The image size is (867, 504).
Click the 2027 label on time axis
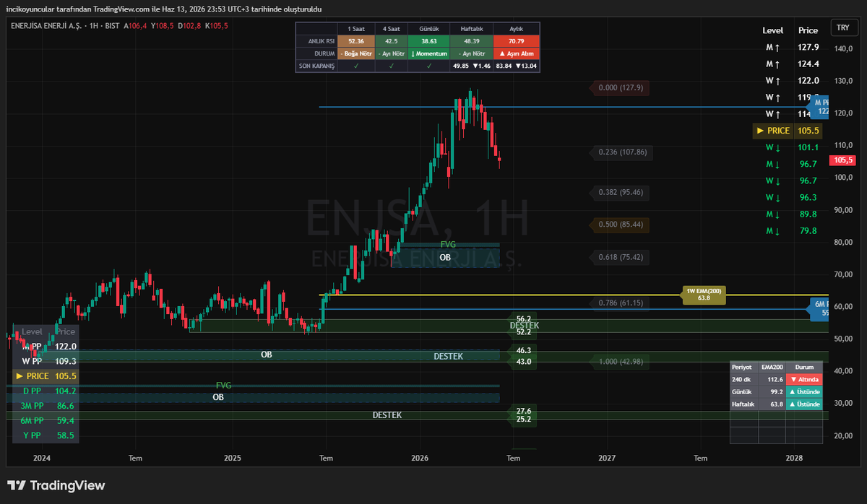[x=607, y=458]
